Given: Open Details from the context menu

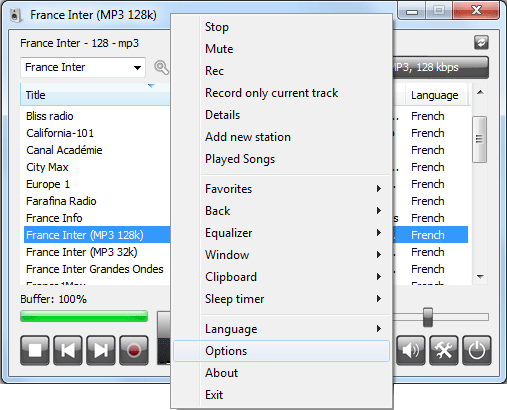Looking at the screenshot, I should click(x=281, y=115).
